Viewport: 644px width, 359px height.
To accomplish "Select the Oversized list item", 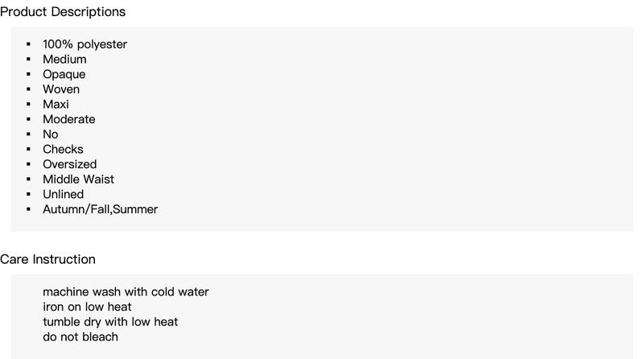I will 70,164.
